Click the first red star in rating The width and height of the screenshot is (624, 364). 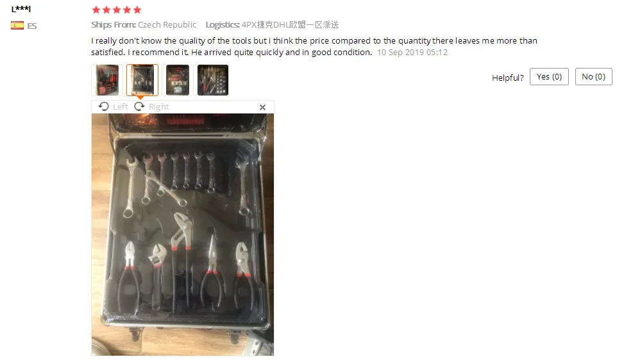point(96,10)
